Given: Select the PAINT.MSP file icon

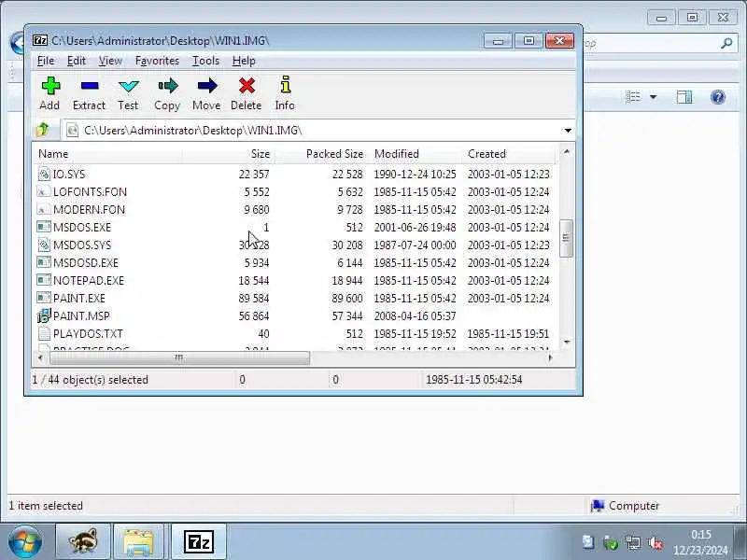Looking at the screenshot, I should 44,315.
